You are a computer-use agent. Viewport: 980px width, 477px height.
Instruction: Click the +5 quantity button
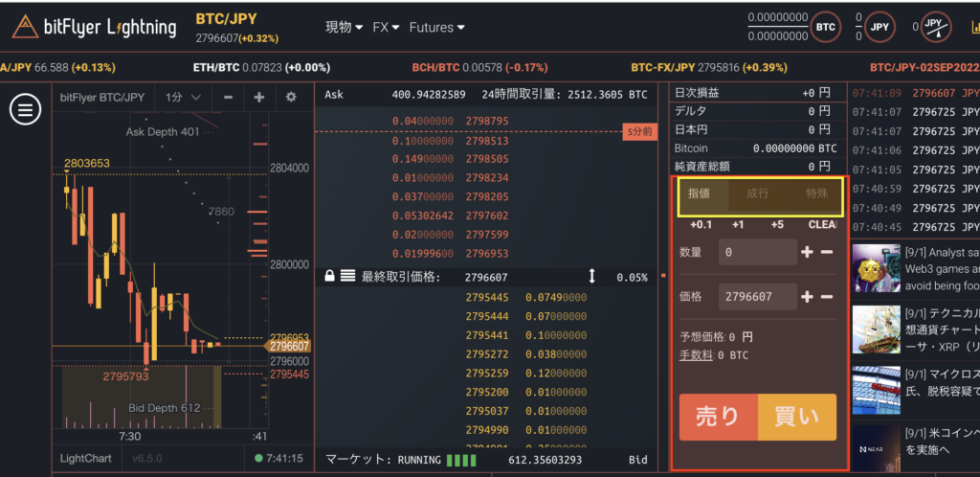tap(777, 224)
